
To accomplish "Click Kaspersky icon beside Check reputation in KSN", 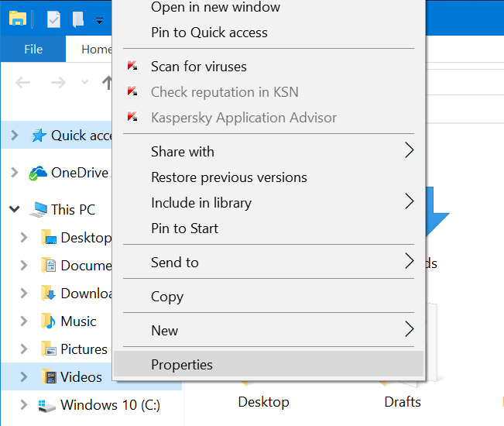I will click(132, 91).
